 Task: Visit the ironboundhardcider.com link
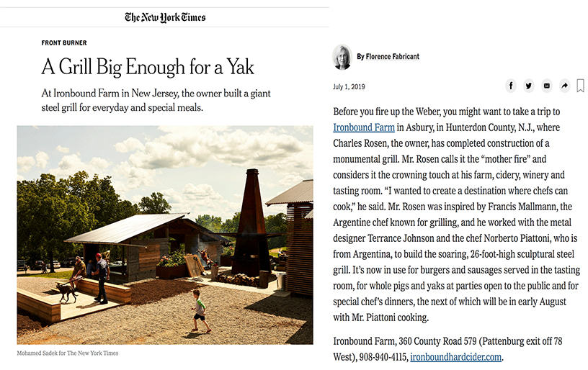coord(455,357)
